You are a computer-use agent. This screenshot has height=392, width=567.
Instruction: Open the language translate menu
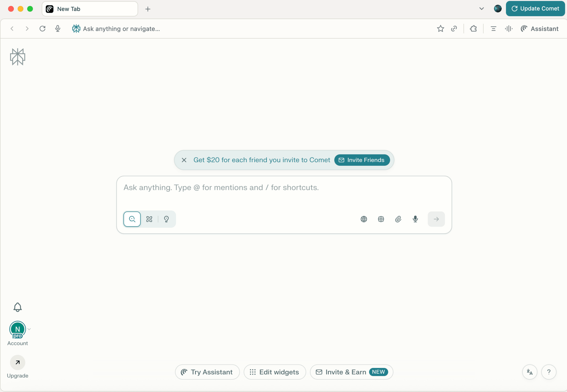point(529,372)
